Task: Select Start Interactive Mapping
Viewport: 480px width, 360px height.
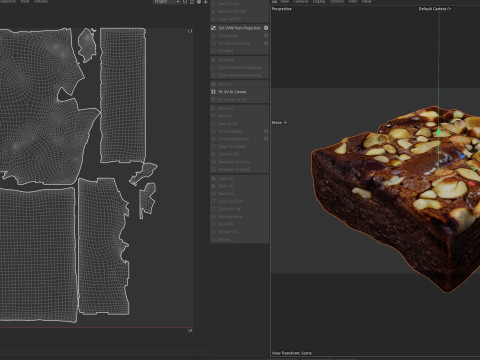Action: pos(239,68)
